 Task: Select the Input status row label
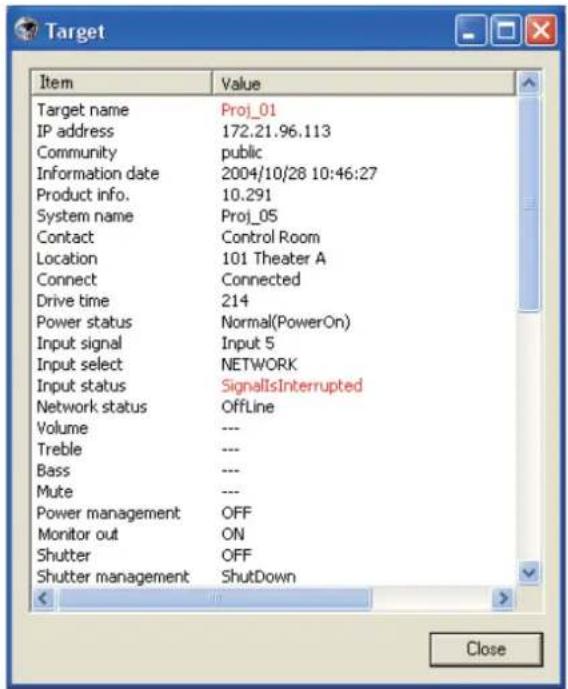click(81, 386)
